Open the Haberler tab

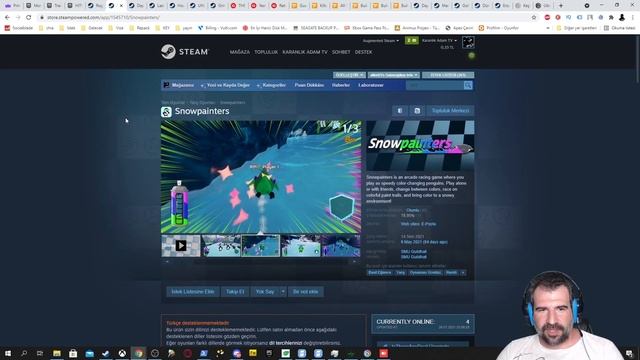point(341,85)
